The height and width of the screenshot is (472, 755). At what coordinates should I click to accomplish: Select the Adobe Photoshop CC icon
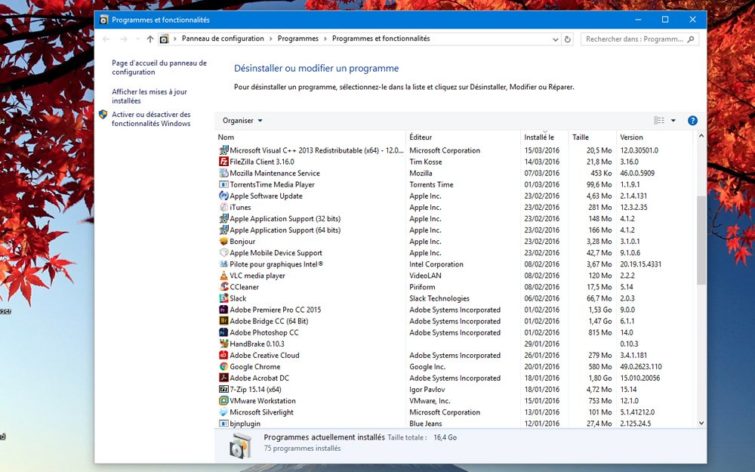(x=223, y=333)
